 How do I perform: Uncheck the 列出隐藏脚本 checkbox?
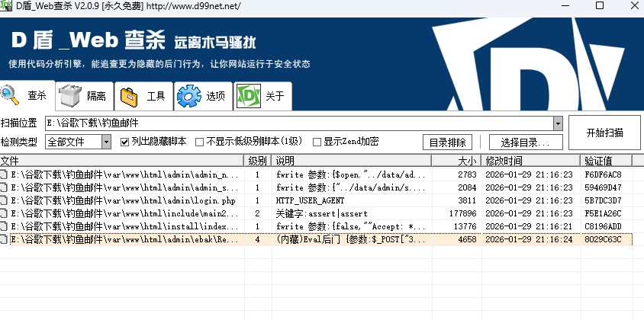tap(125, 142)
